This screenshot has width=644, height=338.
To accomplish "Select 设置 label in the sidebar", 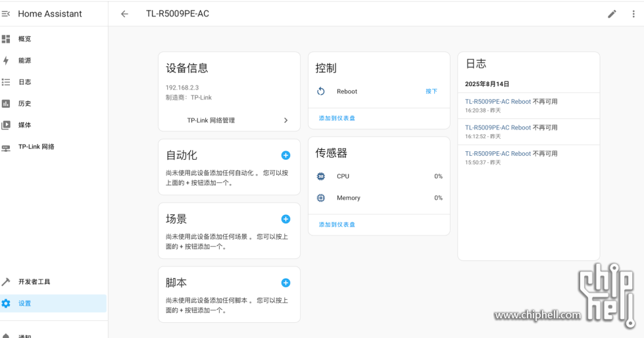I will click(x=24, y=304).
